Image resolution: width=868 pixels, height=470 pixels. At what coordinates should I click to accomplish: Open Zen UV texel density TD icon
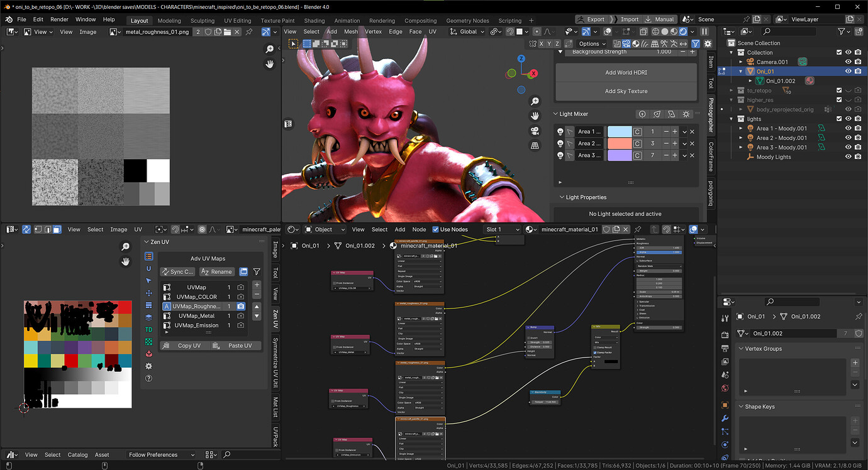pos(148,329)
